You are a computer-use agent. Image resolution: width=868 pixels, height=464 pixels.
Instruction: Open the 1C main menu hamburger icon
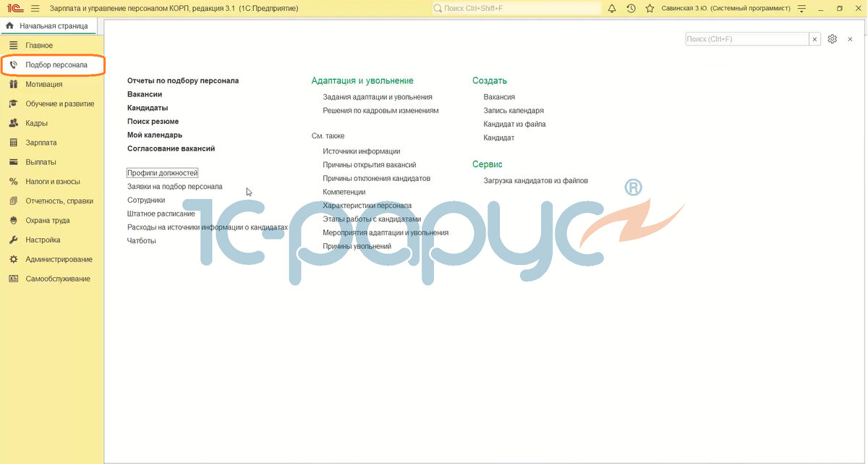pos(35,8)
